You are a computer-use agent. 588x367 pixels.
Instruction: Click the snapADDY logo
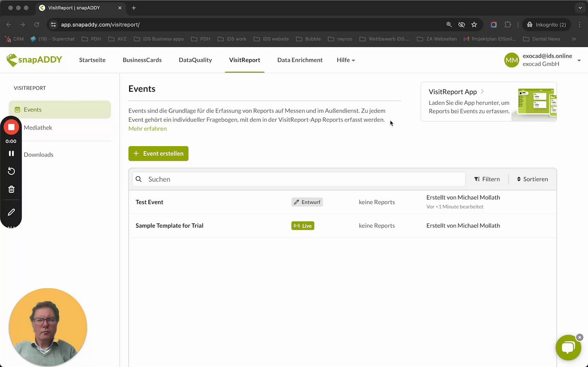(x=34, y=60)
